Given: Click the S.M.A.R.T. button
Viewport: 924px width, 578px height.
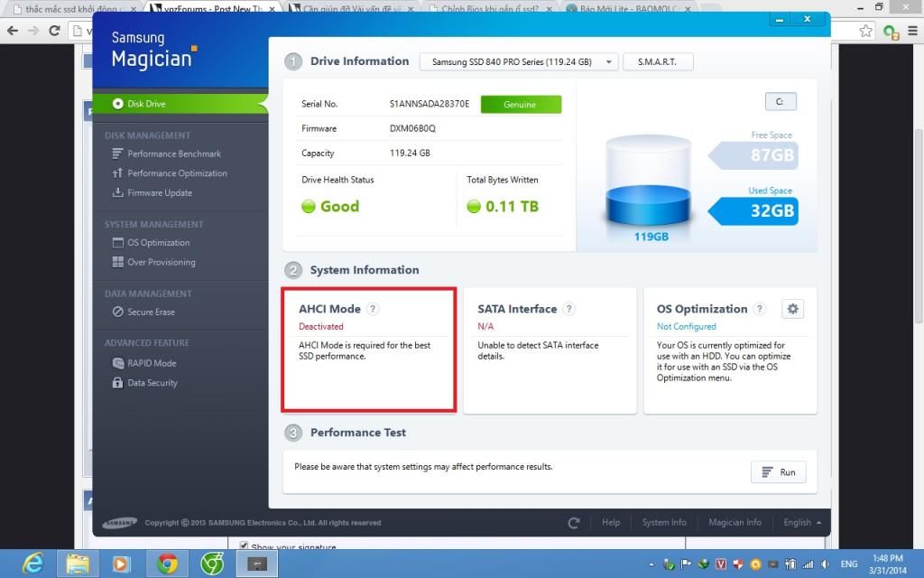Looking at the screenshot, I should pos(658,62).
